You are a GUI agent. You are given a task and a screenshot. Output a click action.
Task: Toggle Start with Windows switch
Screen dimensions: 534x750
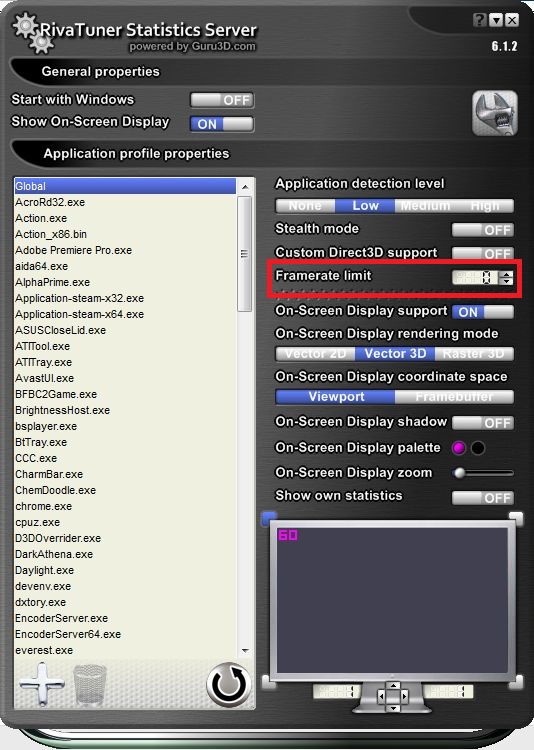click(x=222, y=100)
